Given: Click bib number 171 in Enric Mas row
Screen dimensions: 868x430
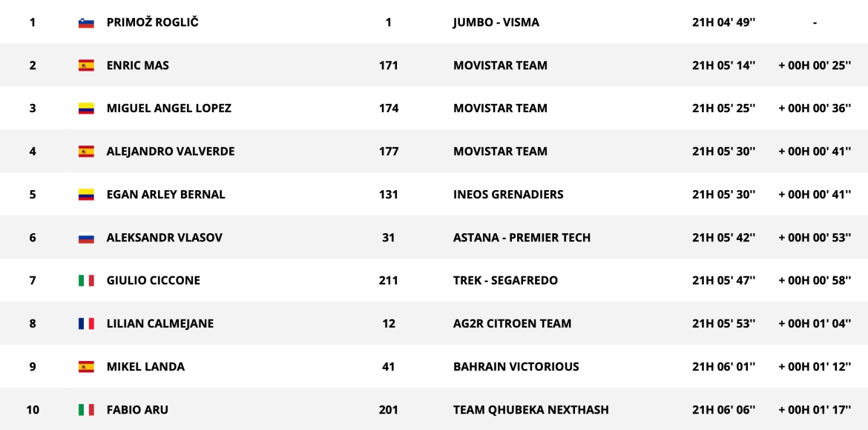Looking at the screenshot, I should click(388, 65).
